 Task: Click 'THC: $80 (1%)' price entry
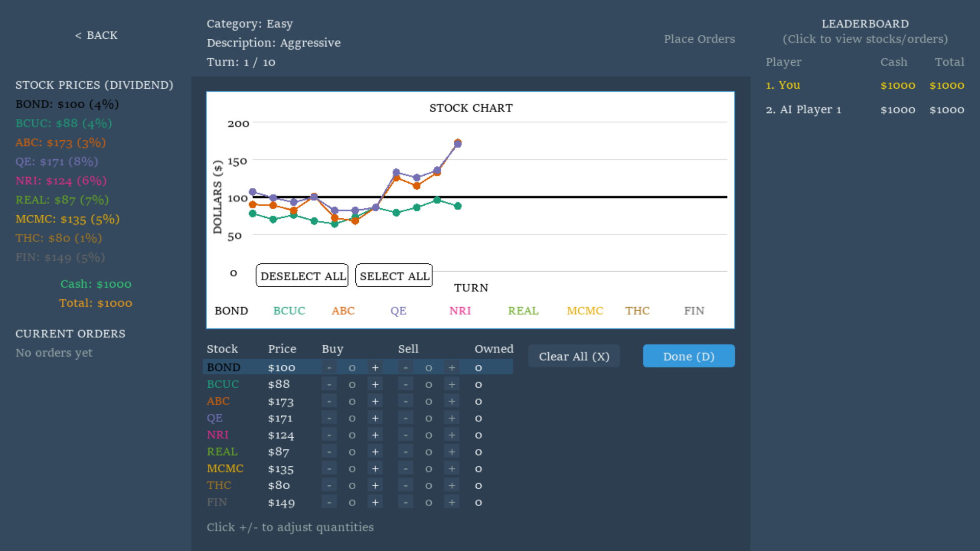pos(59,238)
